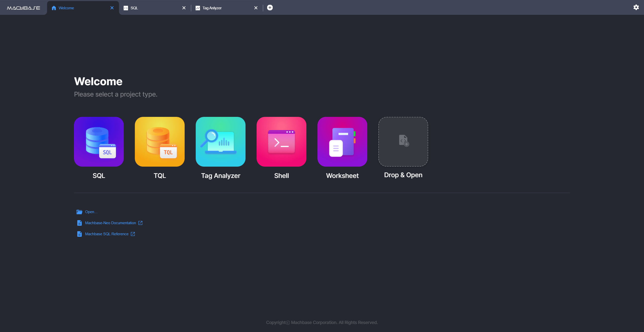The image size is (644, 332).
Task: Switch to the SQL tab
Action: click(155, 8)
